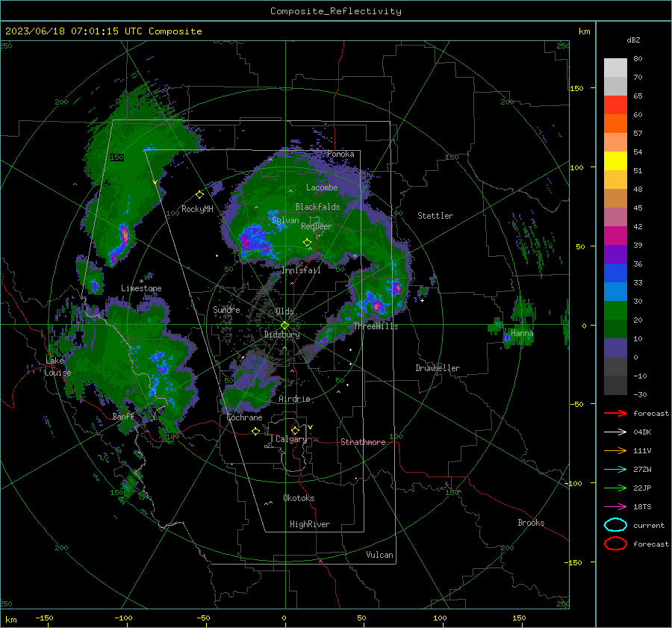Click the RedDeer city label
This screenshot has height=628, width=672.
[x=317, y=226]
